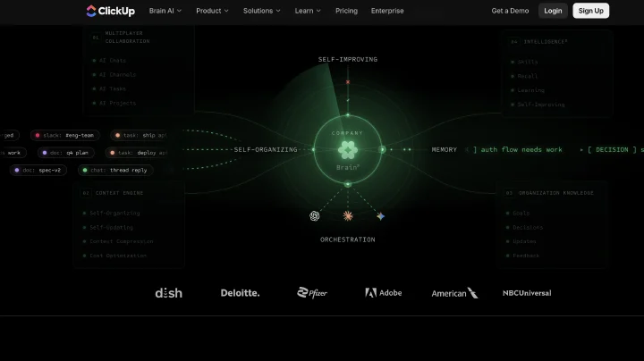Click the 'Context Engine' card heading

click(x=119, y=193)
